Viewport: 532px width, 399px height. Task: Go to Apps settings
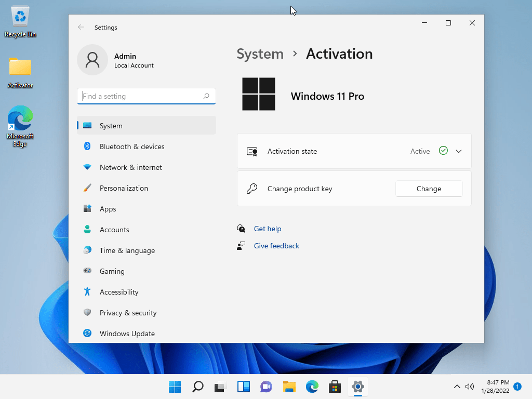click(x=146, y=209)
